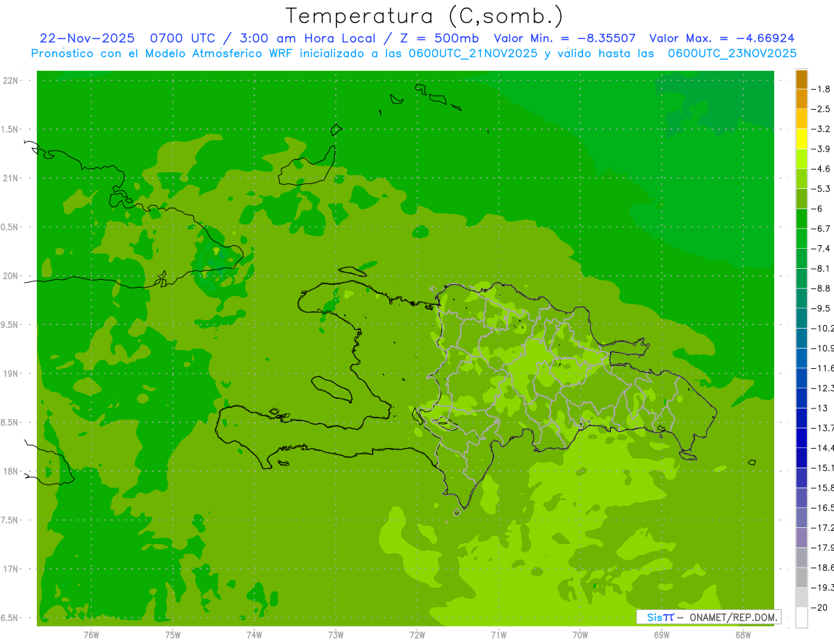Click 'Valor Max. = -4.66924' text
Image resolution: width=834 pixels, height=644 pixels.
[x=722, y=38]
